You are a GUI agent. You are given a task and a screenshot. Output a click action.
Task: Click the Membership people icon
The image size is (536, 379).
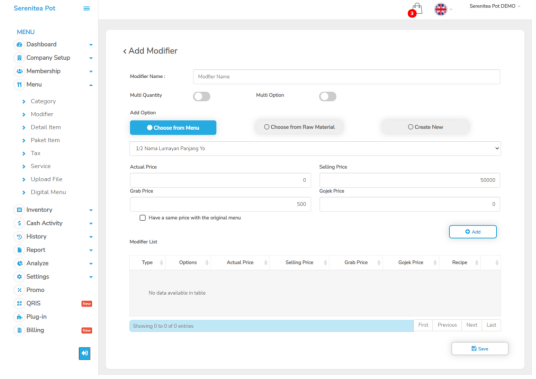pyautogui.click(x=19, y=71)
